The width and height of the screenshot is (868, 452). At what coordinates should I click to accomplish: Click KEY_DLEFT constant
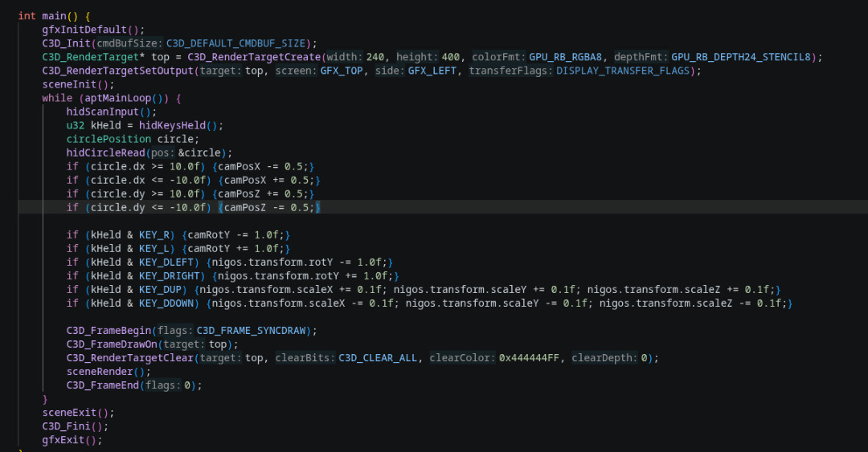tap(166, 263)
